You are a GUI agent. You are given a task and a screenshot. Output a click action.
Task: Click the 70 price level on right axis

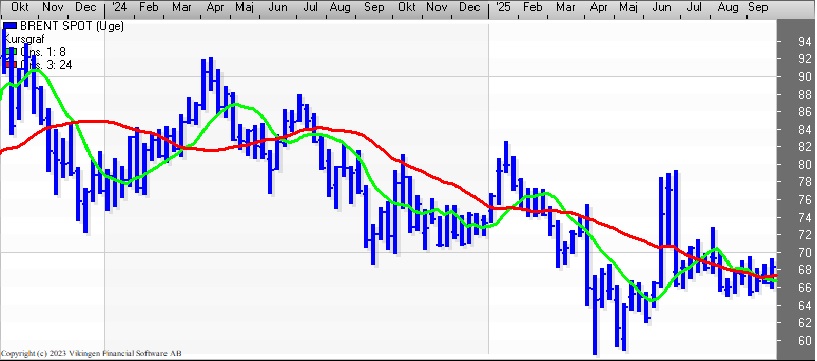[x=804, y=253]
